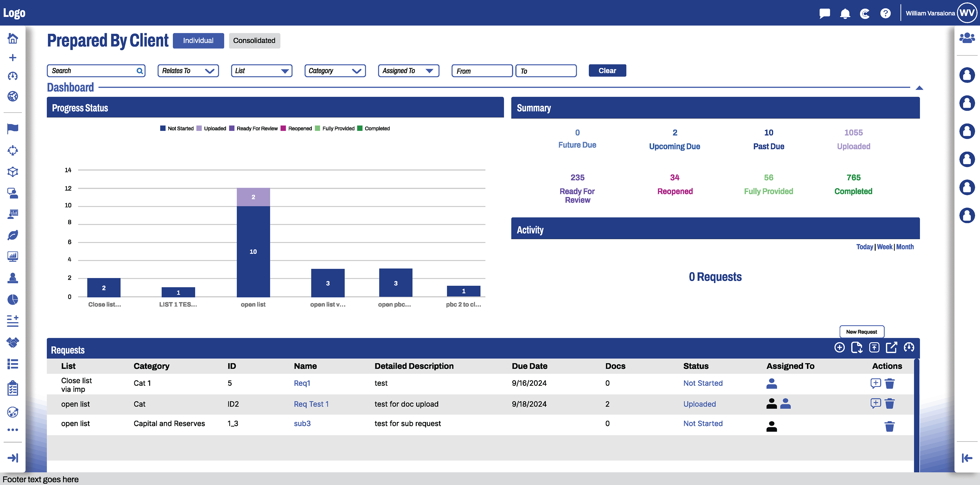Click the To date field
The height and width of the screenshot is (485, 980).
point(546,71)
